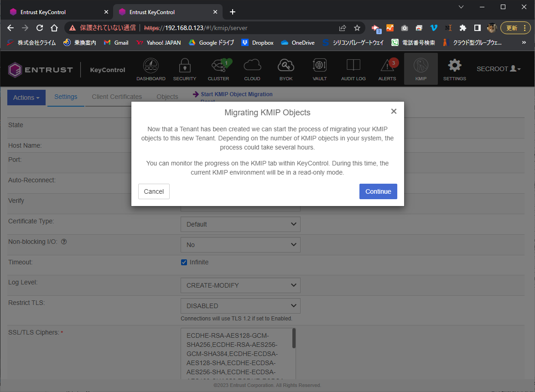535x392 pixels.
Task: Click the browser address bar URL
Action: [x=196, y=28]
